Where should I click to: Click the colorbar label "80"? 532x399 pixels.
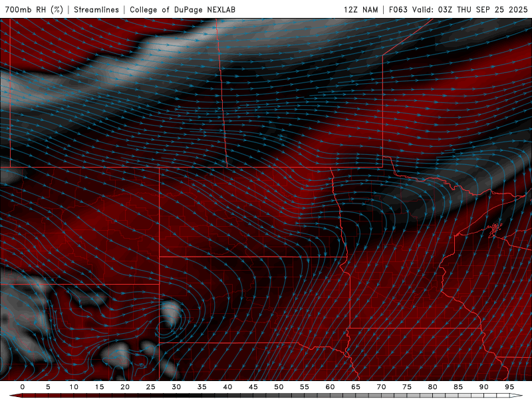pyautogui.click(x=433, y=387)
